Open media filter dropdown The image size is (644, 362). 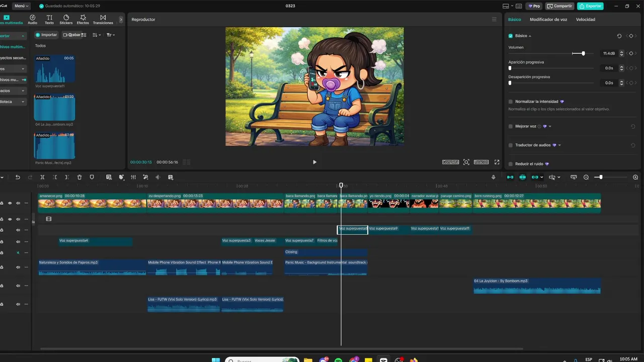click(111, 35)
